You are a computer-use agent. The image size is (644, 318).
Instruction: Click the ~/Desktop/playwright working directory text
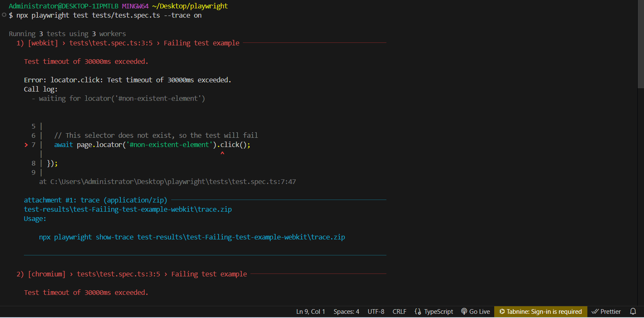[x=190, y=6]
